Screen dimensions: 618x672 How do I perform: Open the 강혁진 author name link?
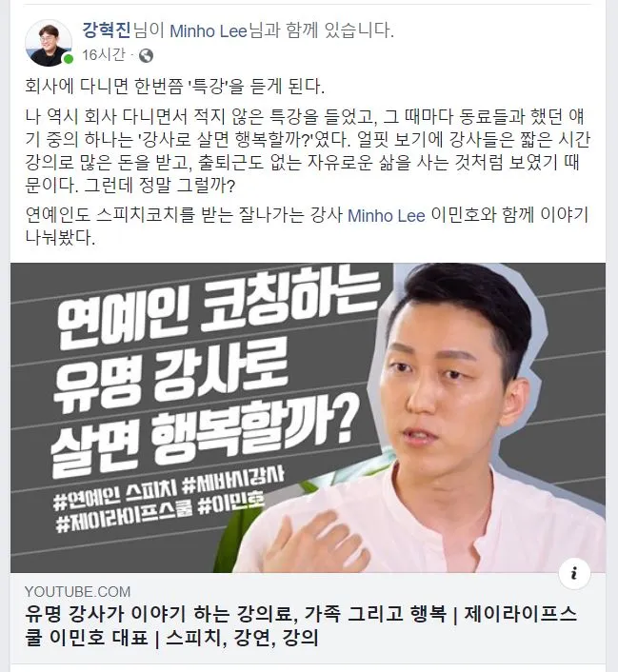click(x=106, y=30)
